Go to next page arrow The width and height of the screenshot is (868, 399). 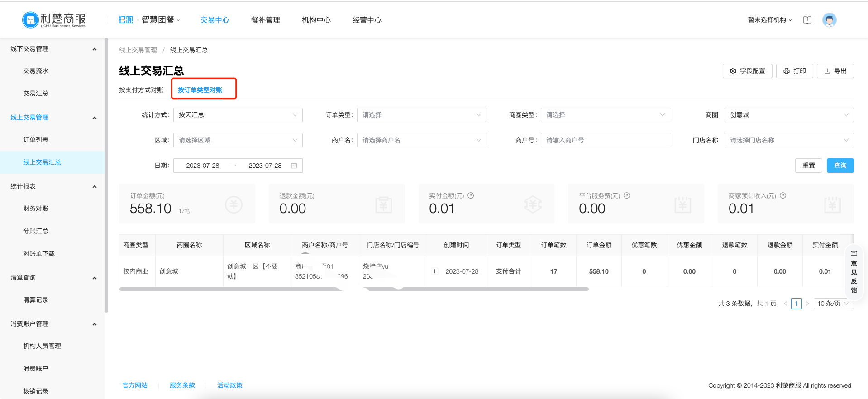[807, 304]
